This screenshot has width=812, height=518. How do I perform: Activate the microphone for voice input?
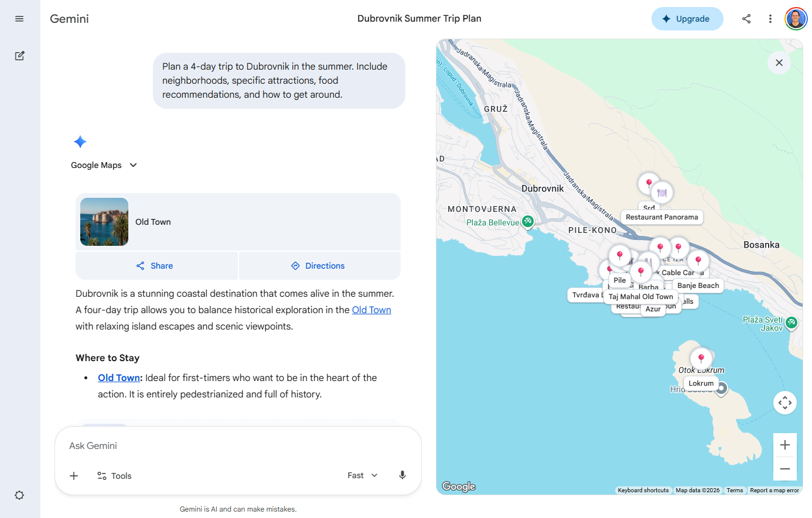pos(402,475)
